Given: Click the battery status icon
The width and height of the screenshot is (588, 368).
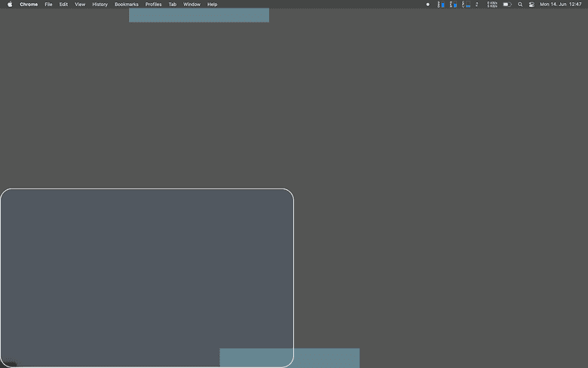Looking at the screenshot, I should pyautogui.click(x=507, y=5).
